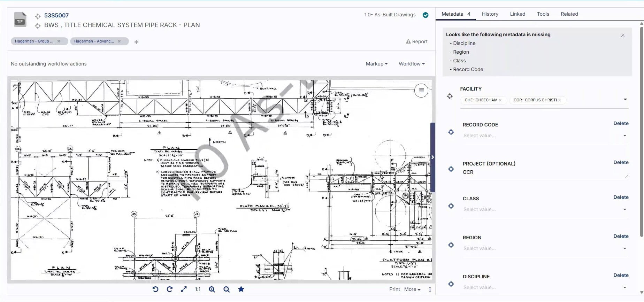The height and width of the screenshot is (302, 644).
Task: Open the Markup dropdown
Action: [x=377, y=64]
